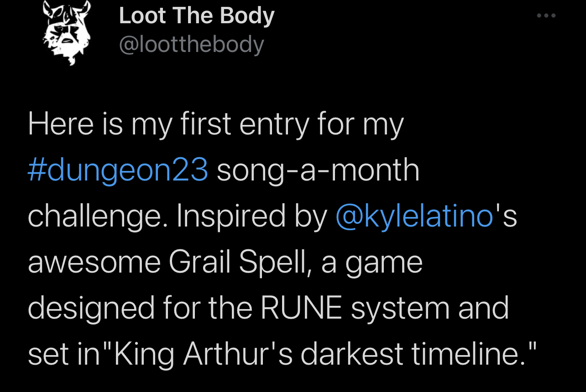This screenshot has height=392, width=586.
Task: Visit the @lootthebody handle
Action: 191,45
